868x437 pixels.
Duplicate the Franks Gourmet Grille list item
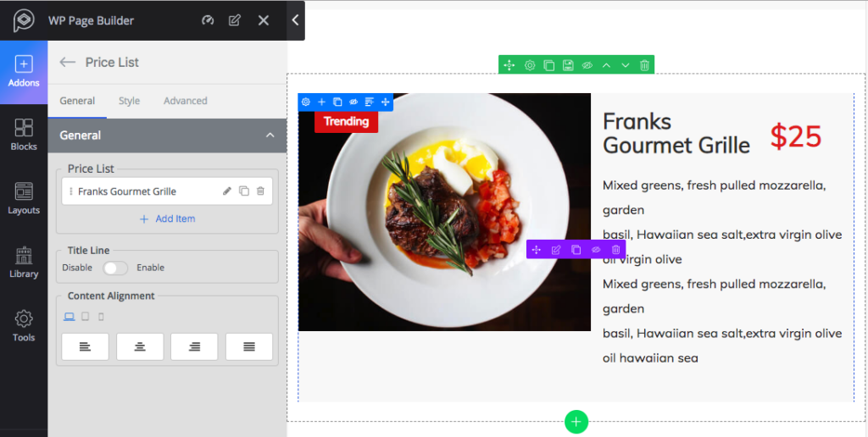[243, 191]
